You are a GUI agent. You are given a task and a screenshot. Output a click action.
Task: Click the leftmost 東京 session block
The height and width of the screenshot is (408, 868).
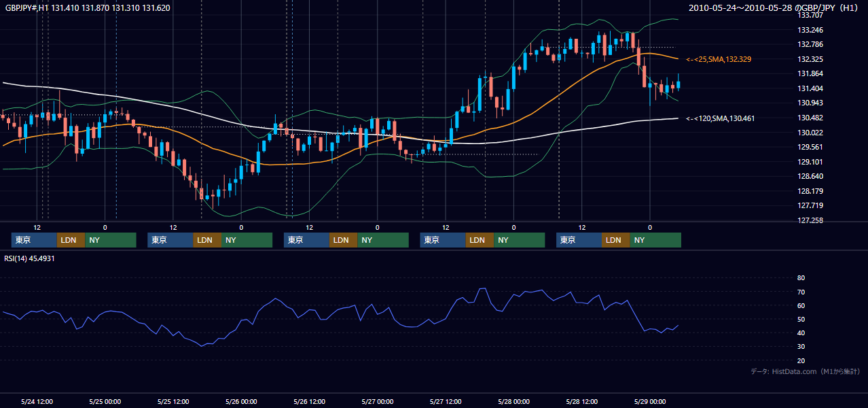coord(34,240)
